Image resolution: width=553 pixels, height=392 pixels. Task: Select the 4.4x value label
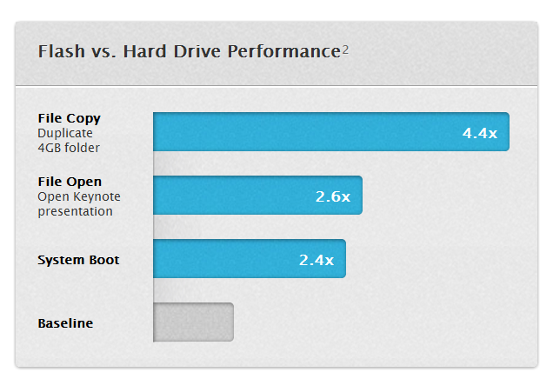coord(479,133)
